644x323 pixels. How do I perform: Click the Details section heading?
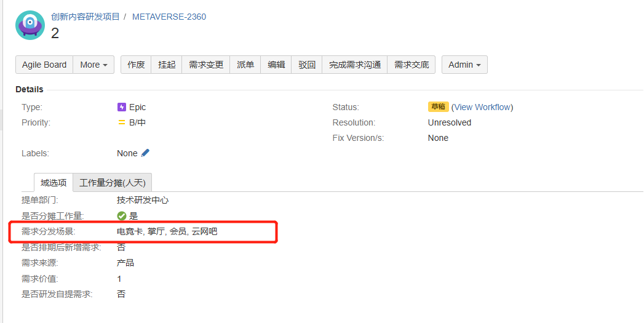30,89
